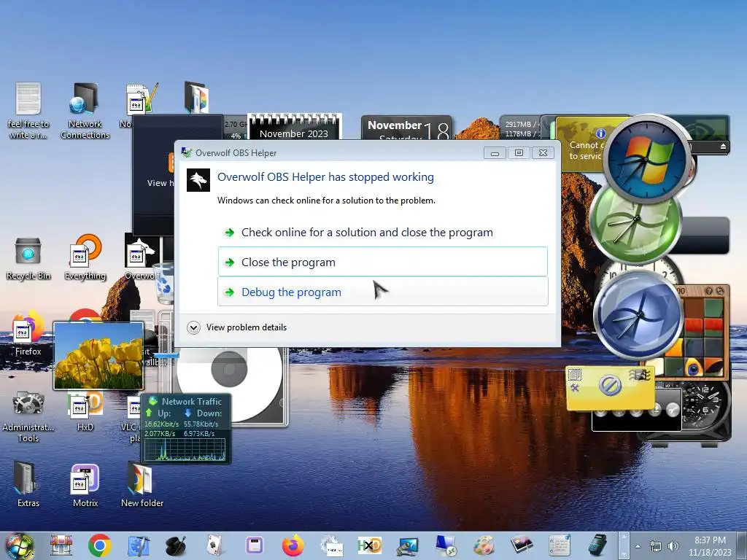
Task: Open the sticky notes taskbar icon
Action: 560,545
